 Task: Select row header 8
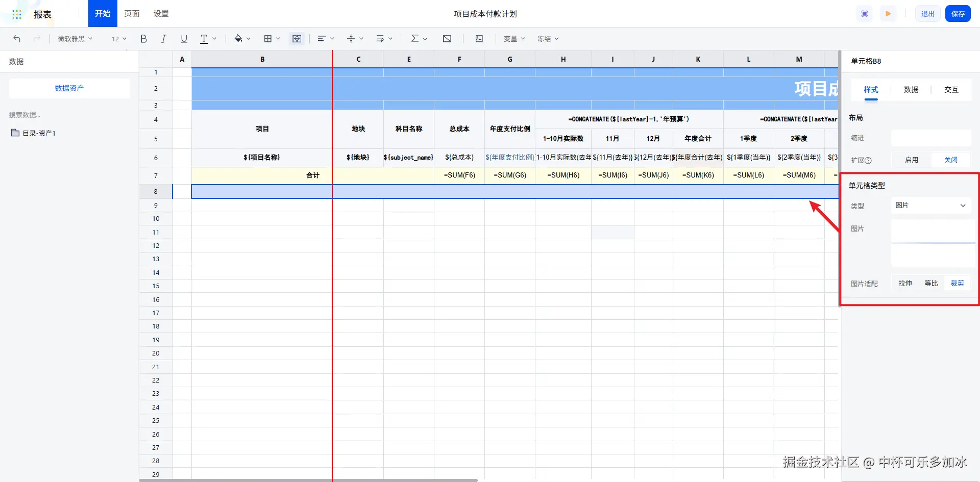pyautogui.click(x=156, y=191)
